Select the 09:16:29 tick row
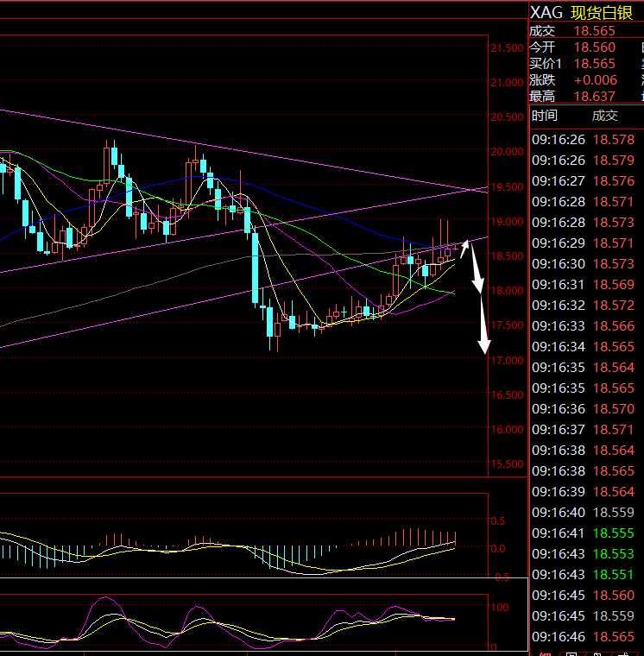This screenshot has width=644, height=656. pos(584,243)
